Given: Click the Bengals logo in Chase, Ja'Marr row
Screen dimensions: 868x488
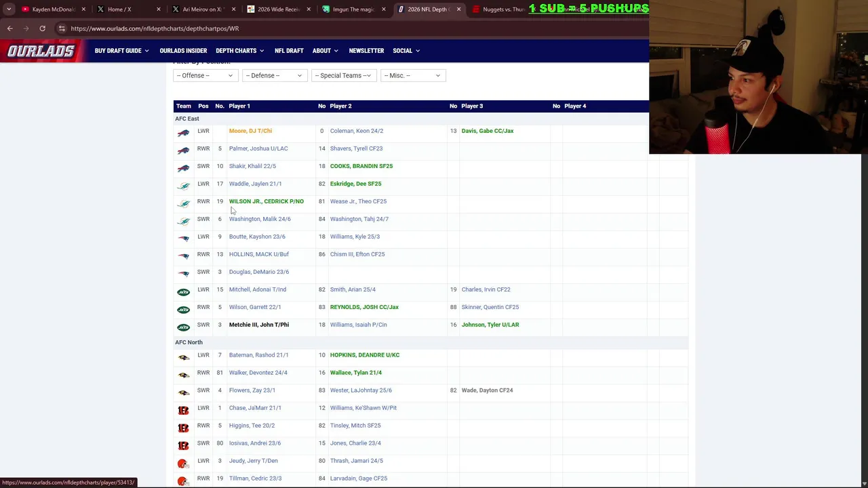Looking at the screenshot, I should click(x=183, y=411).
